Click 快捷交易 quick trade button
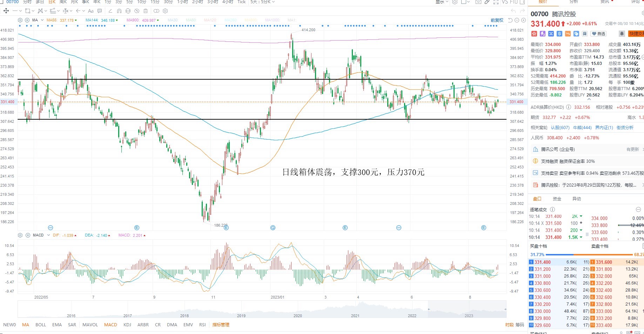 pos(636,34)
